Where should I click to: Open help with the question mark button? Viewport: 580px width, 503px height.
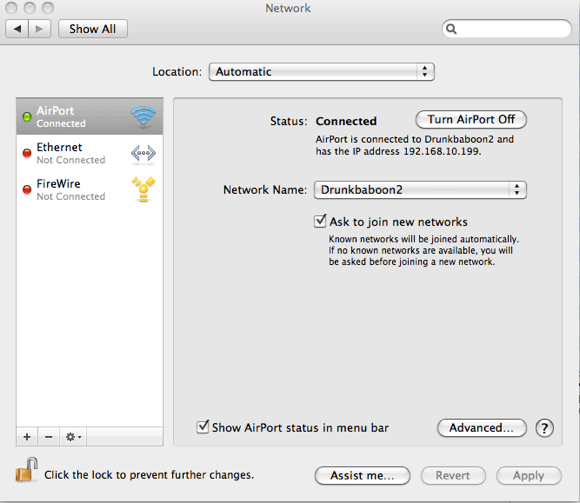pyautogui.click(x=544, y=428)
